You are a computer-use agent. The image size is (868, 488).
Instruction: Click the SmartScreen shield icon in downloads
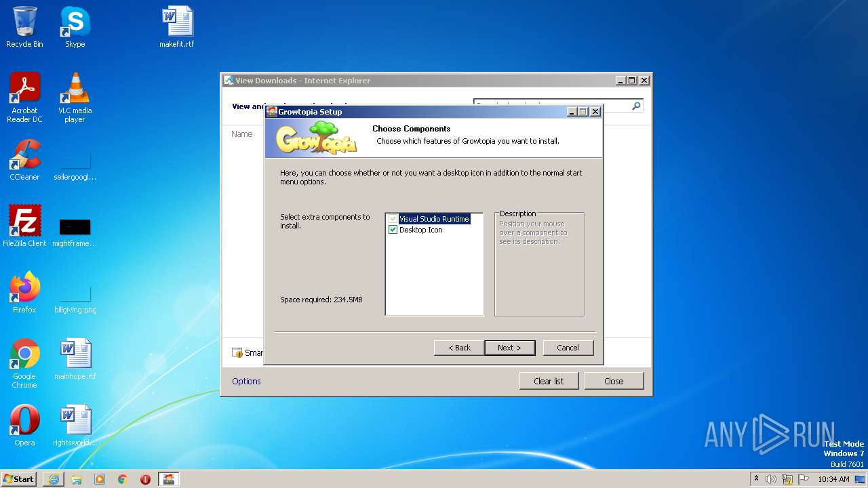tap(237, 352)
